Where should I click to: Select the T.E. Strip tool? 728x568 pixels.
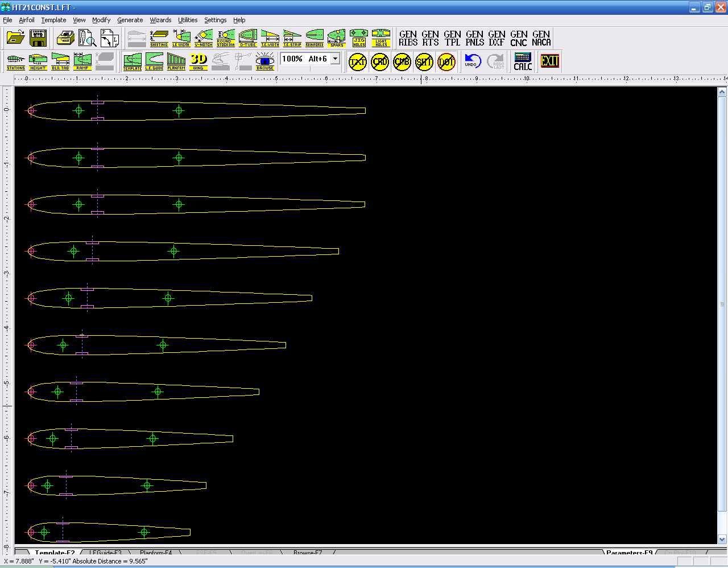292,38
